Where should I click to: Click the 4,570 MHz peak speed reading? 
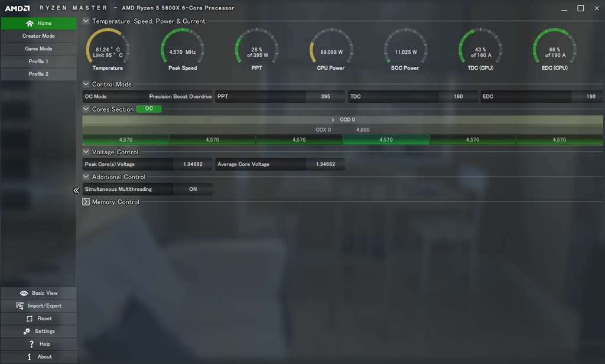click(x=183, y=52)
